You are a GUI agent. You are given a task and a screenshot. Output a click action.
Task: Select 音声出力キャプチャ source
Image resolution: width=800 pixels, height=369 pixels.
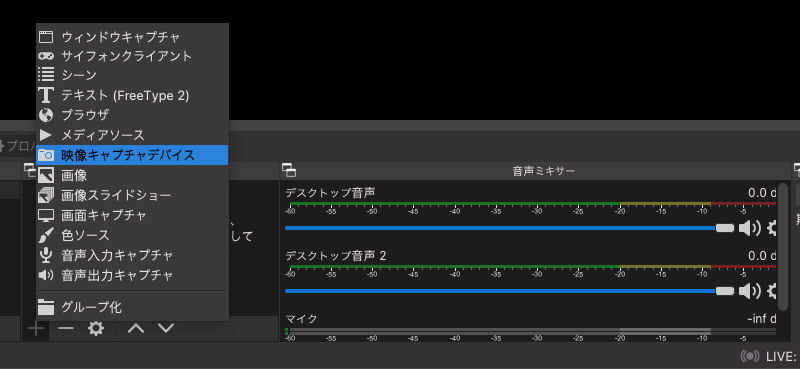coord(132,275)
